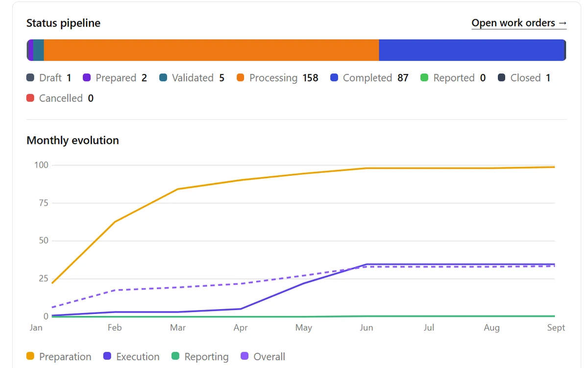Click the Cancelled red legend swatch
Screen dimensions: 588x368
[30, 98]
